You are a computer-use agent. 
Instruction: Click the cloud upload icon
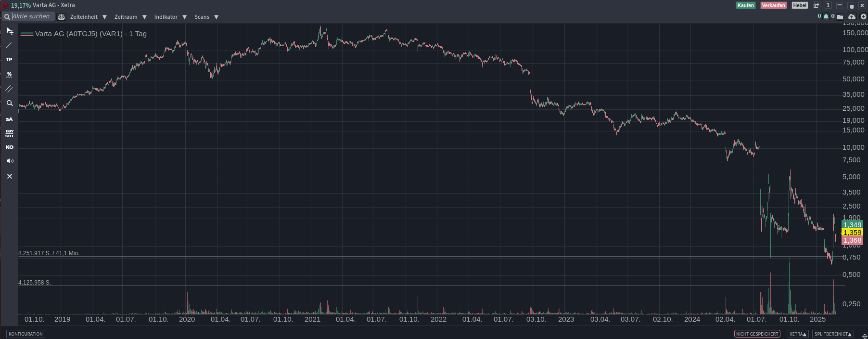point(852,17)
